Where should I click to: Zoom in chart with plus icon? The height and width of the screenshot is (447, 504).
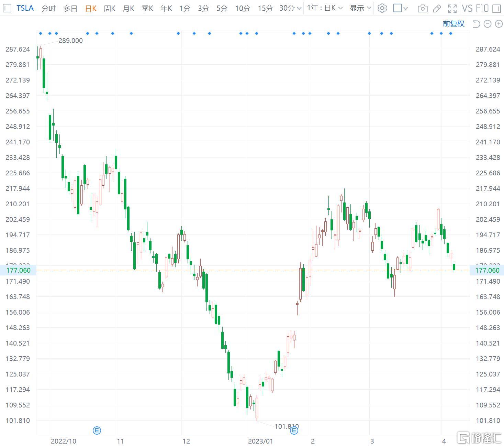tap(499, 24)
